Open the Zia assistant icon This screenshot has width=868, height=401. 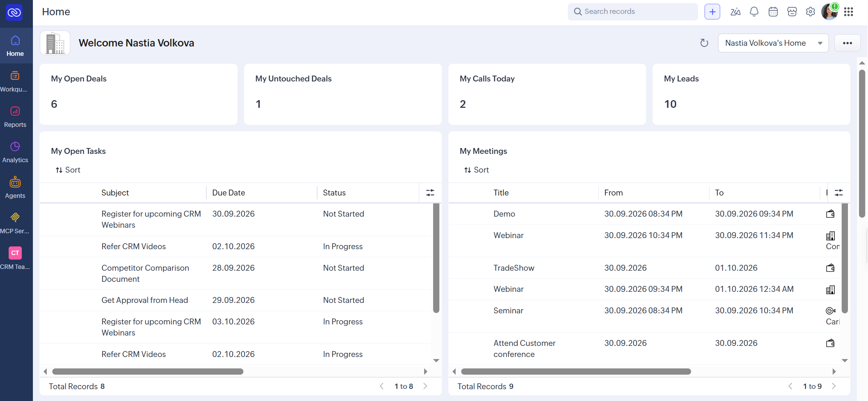[735, 12]
